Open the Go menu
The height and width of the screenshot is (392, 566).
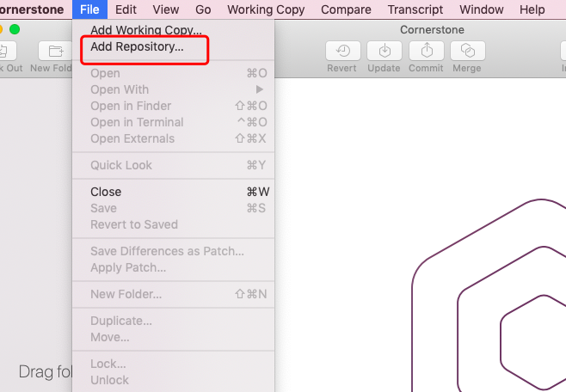203,9
